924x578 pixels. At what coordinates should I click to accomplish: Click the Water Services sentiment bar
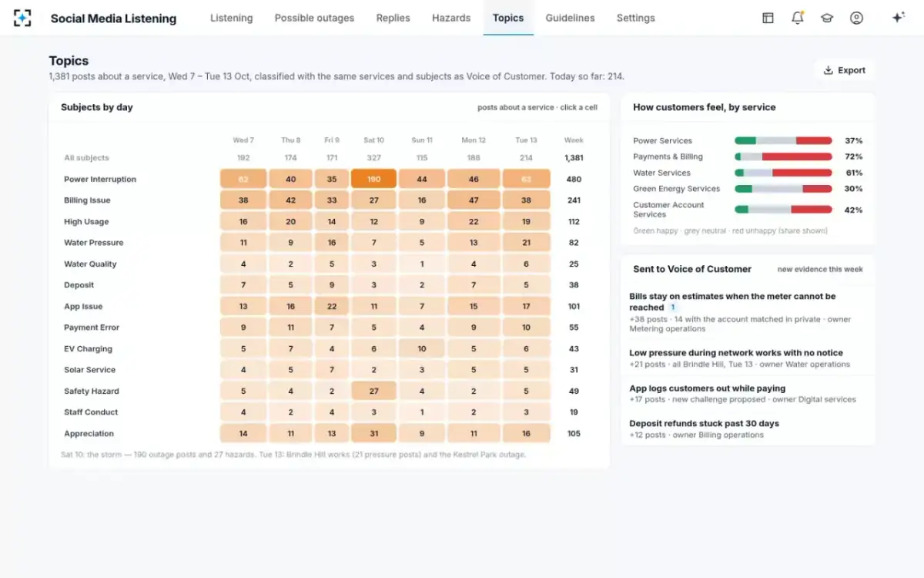783,173
